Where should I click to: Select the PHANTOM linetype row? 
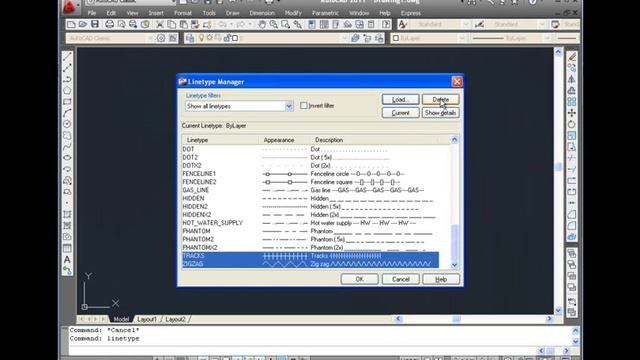click(310, 231)
